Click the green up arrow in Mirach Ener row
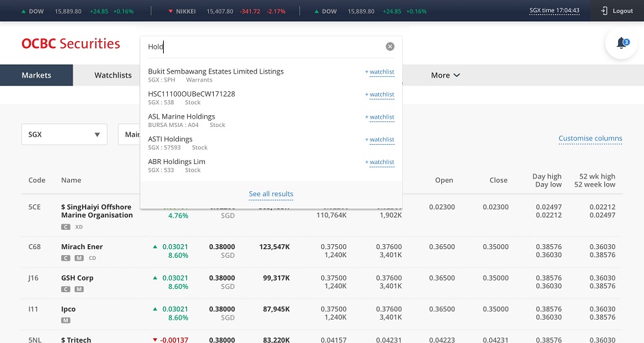The height and width of the screenshot is (343, 644). (x=156, y=247)
